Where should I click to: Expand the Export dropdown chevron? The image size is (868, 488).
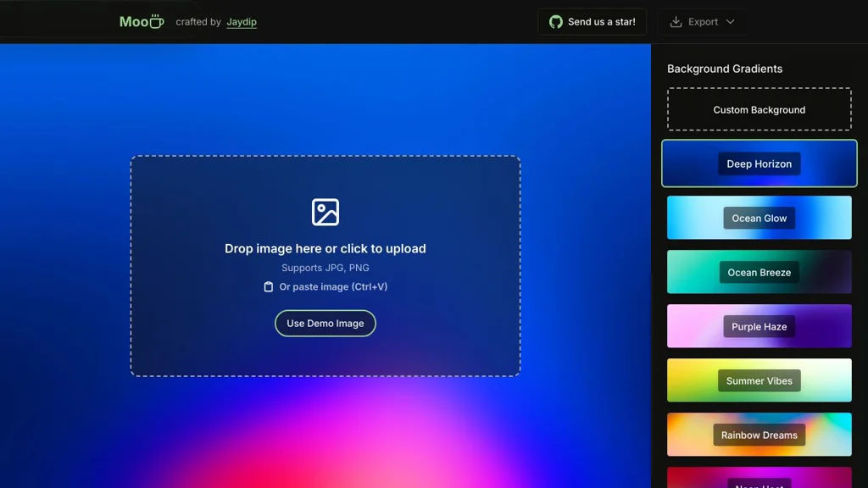click(x=730, y=21)
